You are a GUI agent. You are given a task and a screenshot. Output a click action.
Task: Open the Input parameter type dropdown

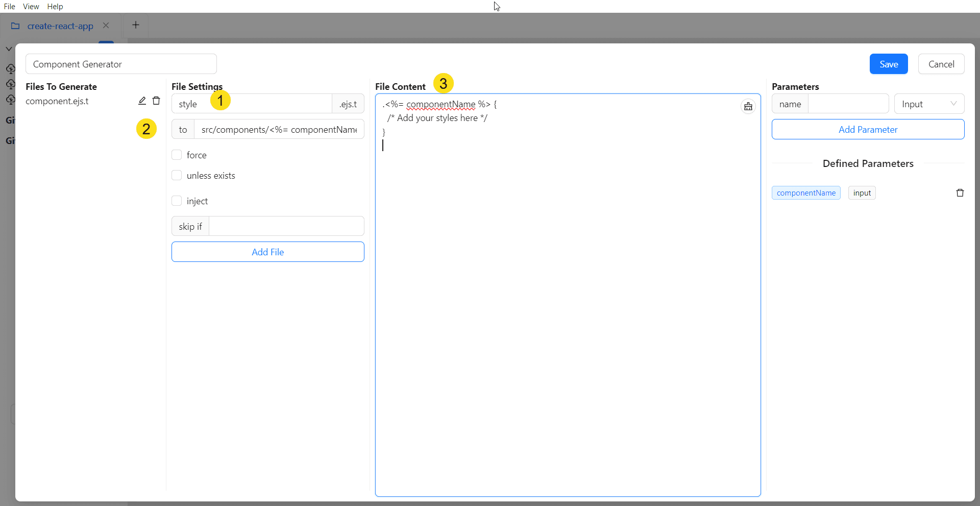[x=929, y=103]
